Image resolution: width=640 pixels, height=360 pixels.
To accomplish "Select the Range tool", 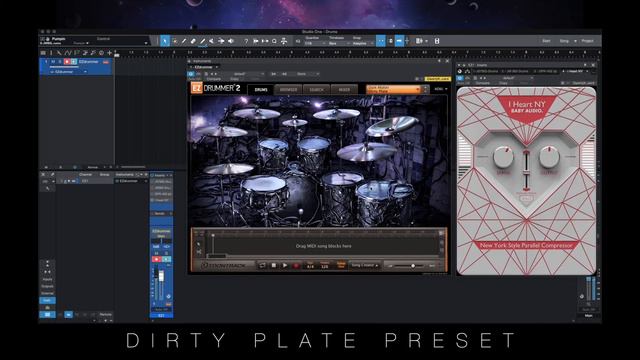I will (175, 41).
